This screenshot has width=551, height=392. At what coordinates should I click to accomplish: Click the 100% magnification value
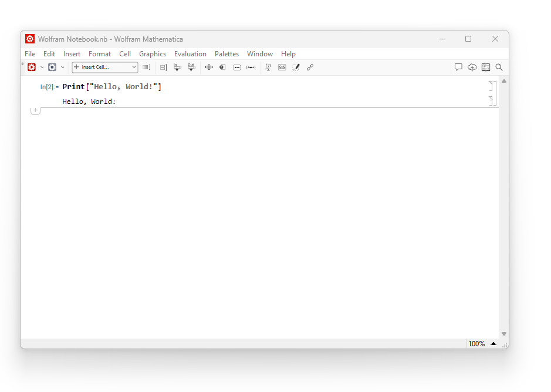476,344
